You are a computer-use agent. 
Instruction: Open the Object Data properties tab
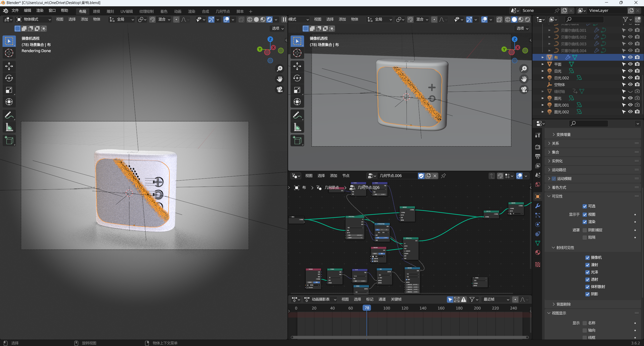(x=538, y=243)
